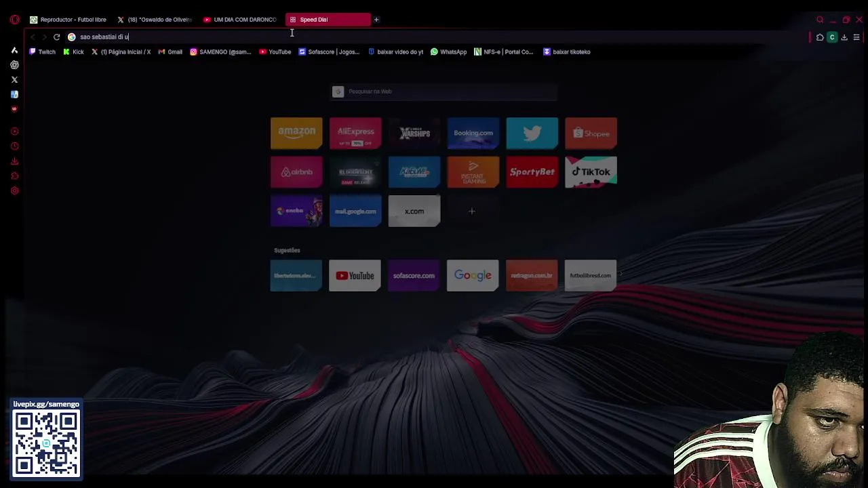Open the Gmail bookmark
The image size is (868, 488).
pyautogui.click(x=170, y=52)
